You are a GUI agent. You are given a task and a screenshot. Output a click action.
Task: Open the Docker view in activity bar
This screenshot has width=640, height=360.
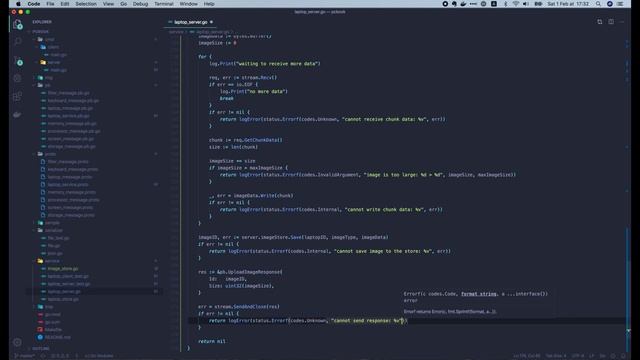point(17,115)
